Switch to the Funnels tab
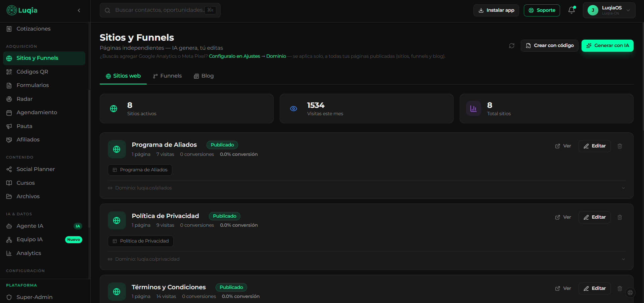This screenshot has width=644, height=303. 167,76
